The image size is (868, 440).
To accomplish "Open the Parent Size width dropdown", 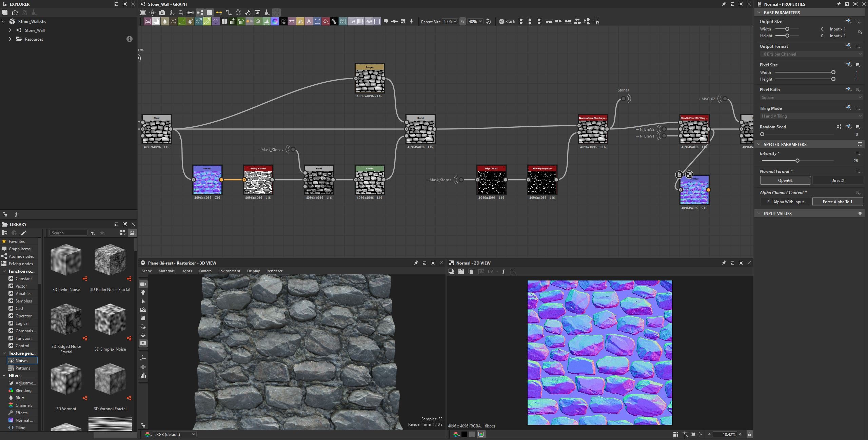I will click(450, 21).
